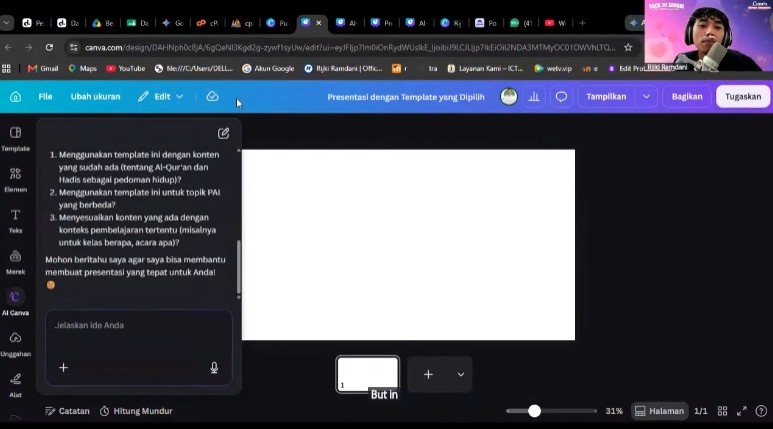The height and width of the screenshot is (429, 773).
Task: Open the Teks tool in sidebar
Action: pyautogui.click(x=15, y=220)
